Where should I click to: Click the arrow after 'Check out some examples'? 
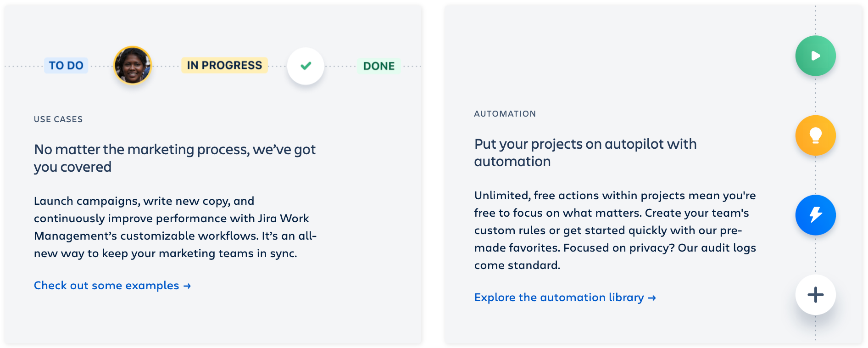[x=187, y=286]
